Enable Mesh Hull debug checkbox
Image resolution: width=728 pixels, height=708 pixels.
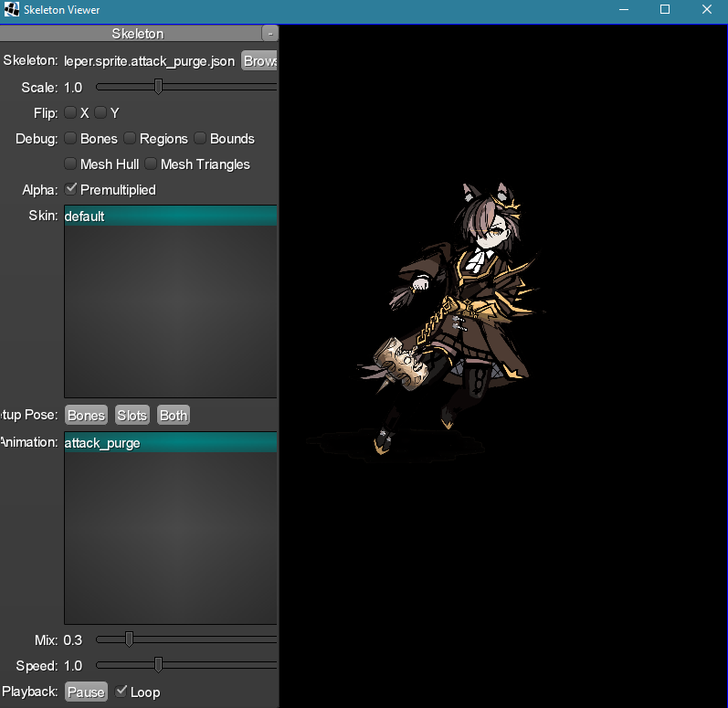pyautogui.click(x=70, y=164)
